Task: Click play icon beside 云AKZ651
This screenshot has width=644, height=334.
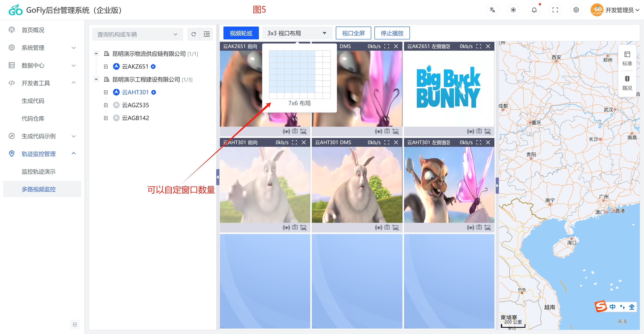Action: (x=153, y=66)
